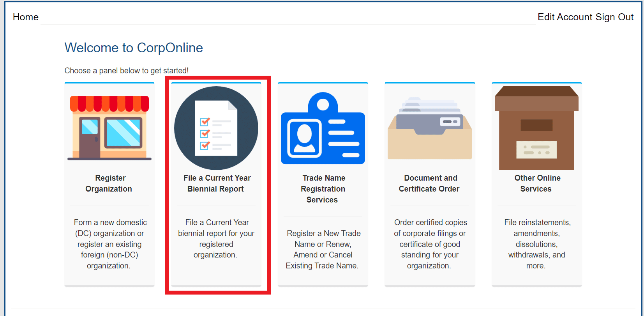This screenshot has width=644, height=316.
Task: Click 'Register a New Trade Name or Renew' description
Action: coord(323,250)
